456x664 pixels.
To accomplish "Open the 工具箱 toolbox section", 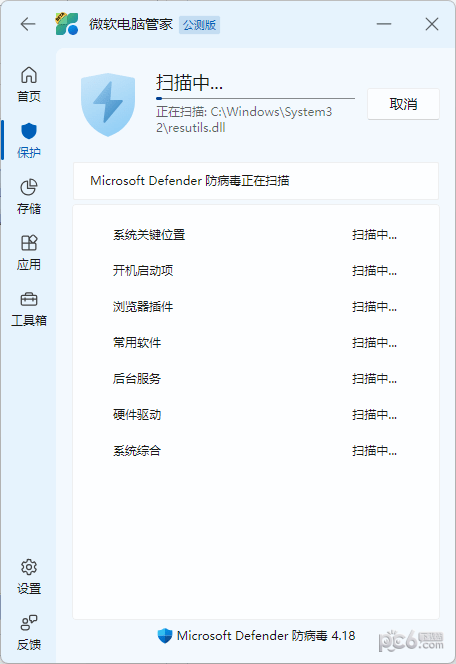I will click(x=29, y=309).
